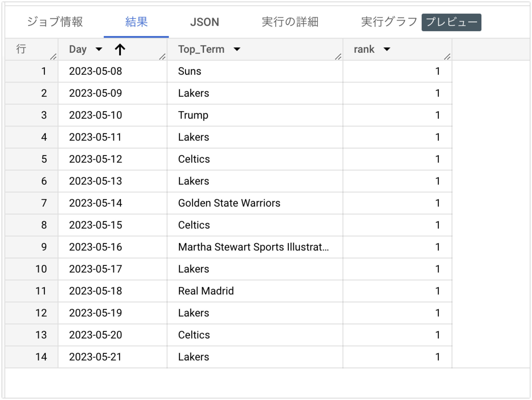This screenshot has height=400, width=532.
Task: Select the Golden State Warriors cell
Action: pos(255,203)
